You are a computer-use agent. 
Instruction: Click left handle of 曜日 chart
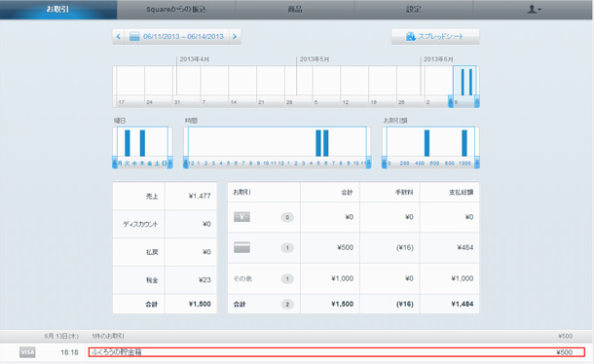click(x=115, y=163)
